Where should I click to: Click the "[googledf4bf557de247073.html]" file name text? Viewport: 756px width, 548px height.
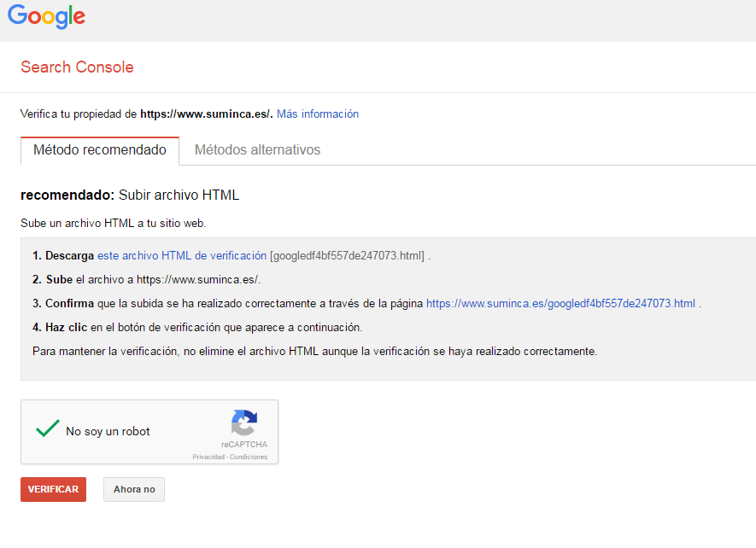(x=347, y=255)
